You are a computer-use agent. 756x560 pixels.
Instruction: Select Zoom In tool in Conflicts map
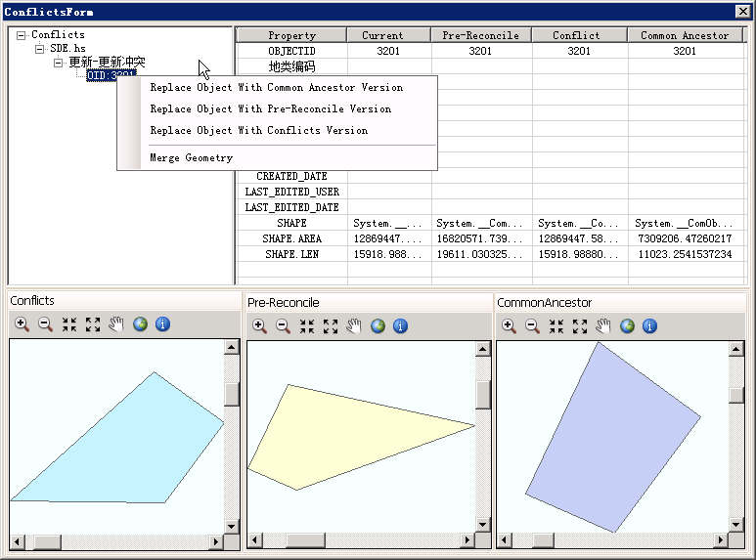click(x=22, y=324)
